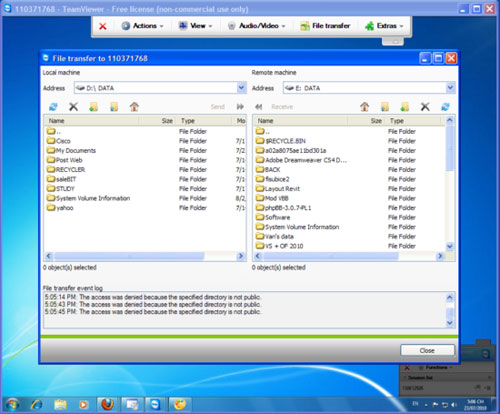Collapse the TeamViewer toolbar handle
Screen dimensions: 500x414
click(x=393, y=41)
